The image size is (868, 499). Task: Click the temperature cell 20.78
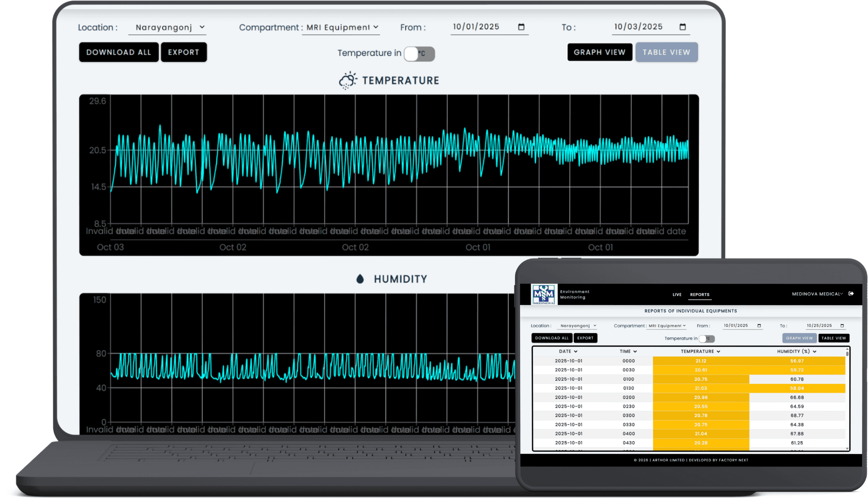[x=701, y=416]
